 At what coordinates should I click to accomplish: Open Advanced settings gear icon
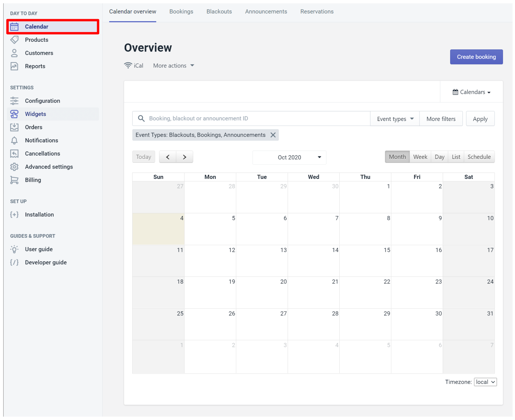tap(14, 167)
